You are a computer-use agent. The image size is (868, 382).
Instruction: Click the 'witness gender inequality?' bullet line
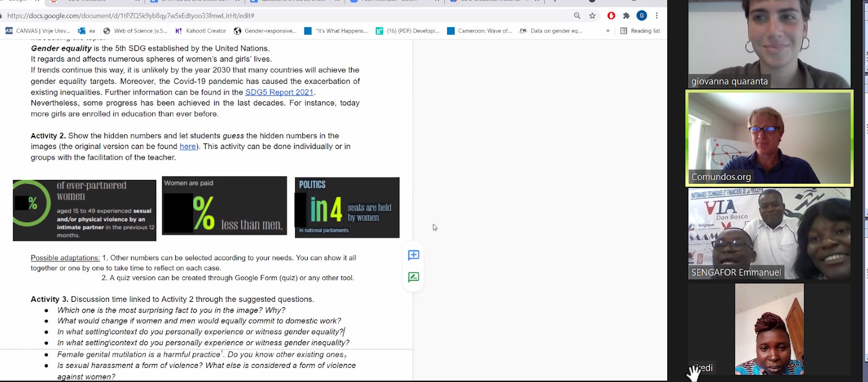[x=203, y=342]
